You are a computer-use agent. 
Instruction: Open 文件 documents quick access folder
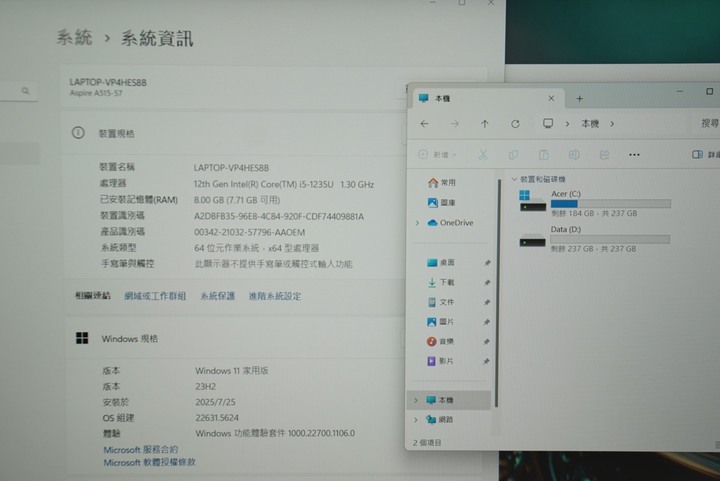click(441, 302)
